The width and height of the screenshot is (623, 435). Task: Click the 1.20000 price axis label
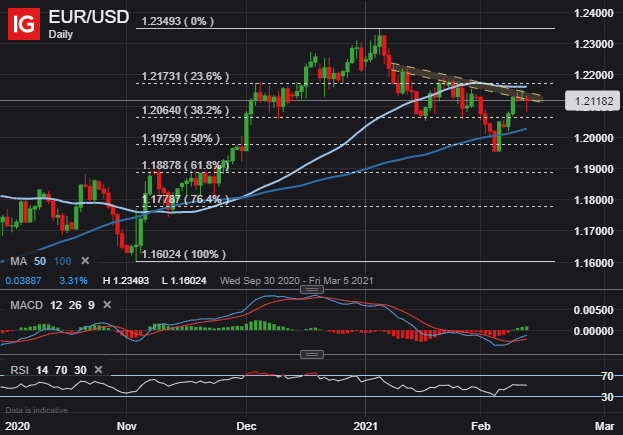pyautogui.click(x=594, y=138)
